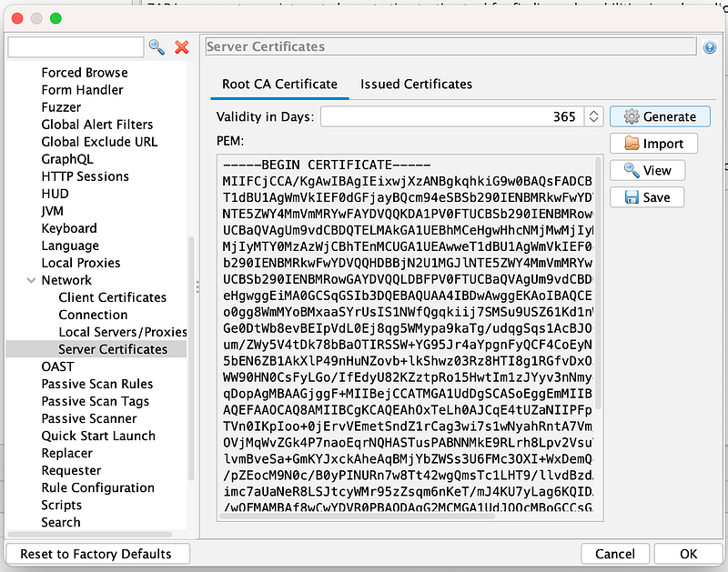Select Global Alert Filters
This screenshot has width=728, height=572.
tap(97, 125)
